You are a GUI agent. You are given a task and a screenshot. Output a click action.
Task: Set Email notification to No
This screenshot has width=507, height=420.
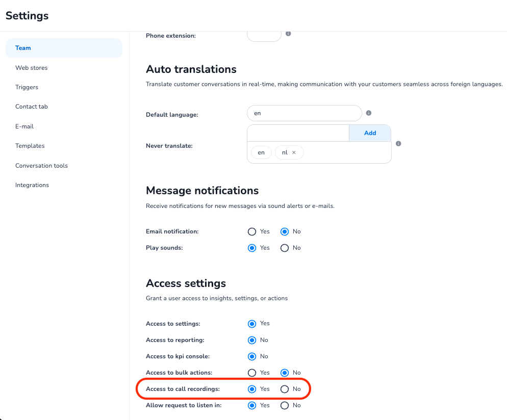pos(285,231)
